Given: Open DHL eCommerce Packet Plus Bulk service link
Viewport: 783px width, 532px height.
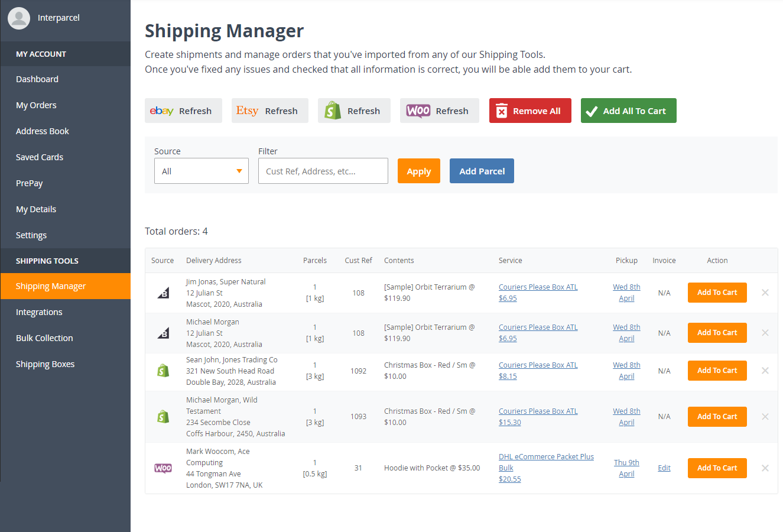Looking at the screenshot, I should tap(546, 457).
